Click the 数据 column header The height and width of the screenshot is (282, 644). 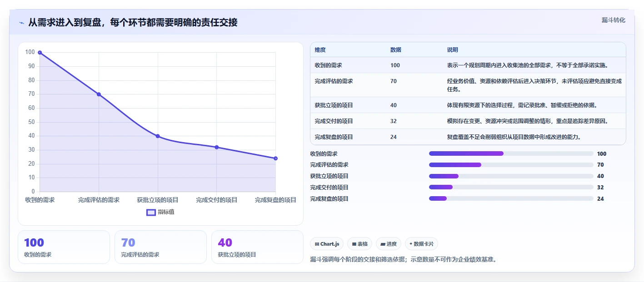tap(395, 50)
